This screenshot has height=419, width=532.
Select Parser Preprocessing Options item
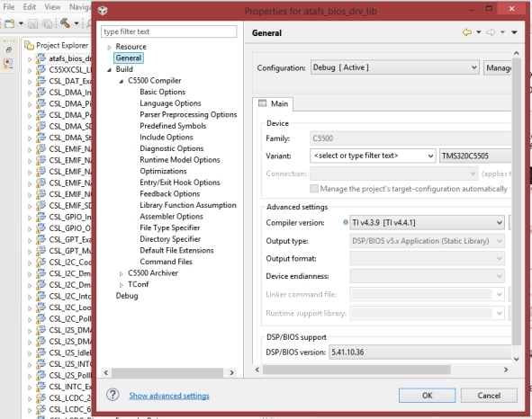188,114
